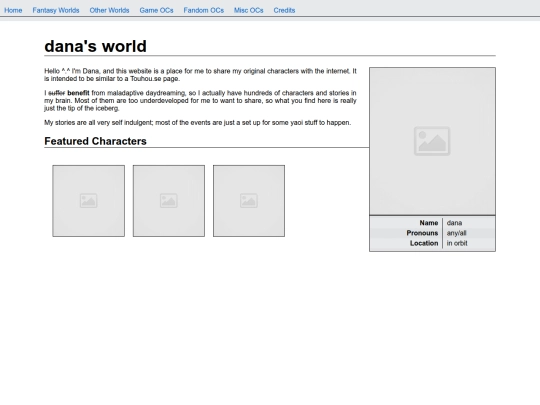Click the sentence starting "My stories are all very self indulgent"

point(198,123)
